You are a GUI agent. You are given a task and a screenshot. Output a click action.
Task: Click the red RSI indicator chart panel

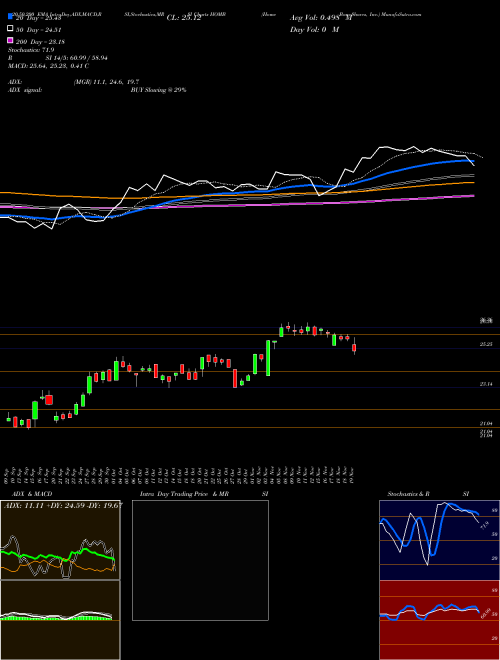[x=439, y=620]
